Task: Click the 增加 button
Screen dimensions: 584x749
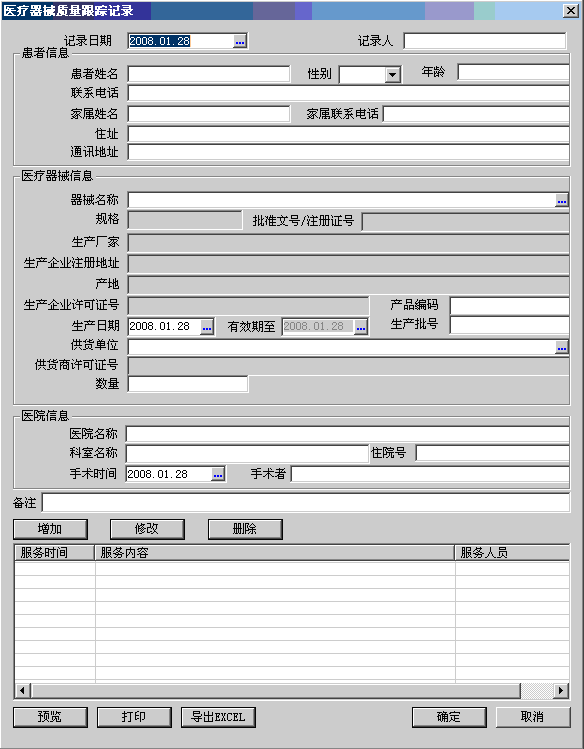Action: tap(50, 529)
